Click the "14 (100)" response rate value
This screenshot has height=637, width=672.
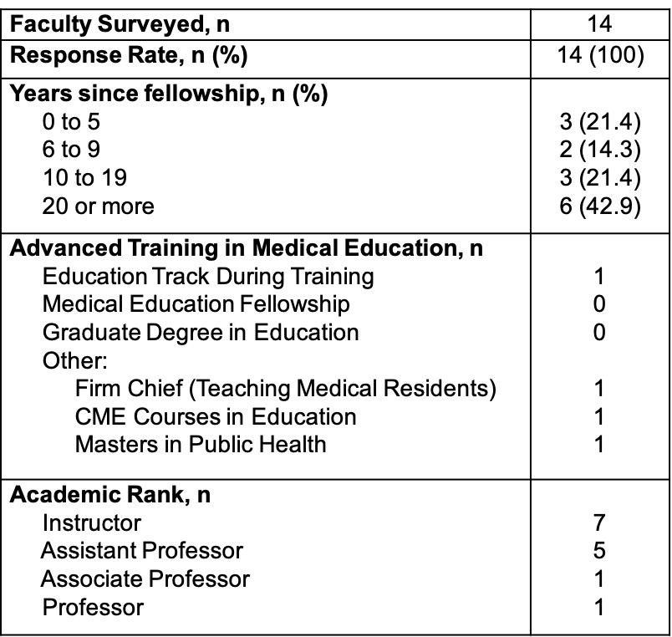pyautogui.click(x=600, y=57)
